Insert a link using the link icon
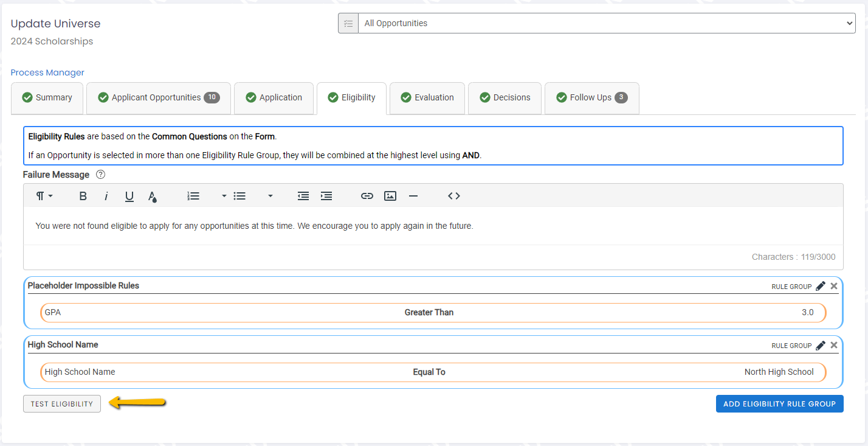The image size is (868, 446). click(367, 196)
